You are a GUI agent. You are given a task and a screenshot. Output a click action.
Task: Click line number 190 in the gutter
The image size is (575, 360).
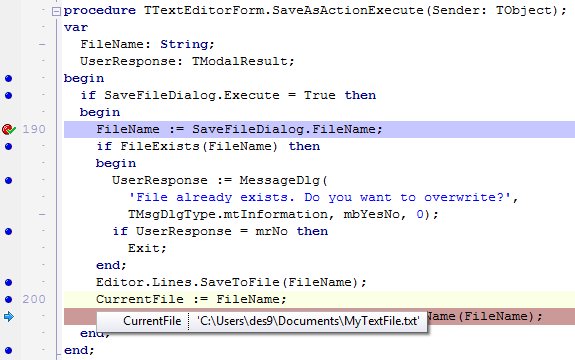click(34, 129)
